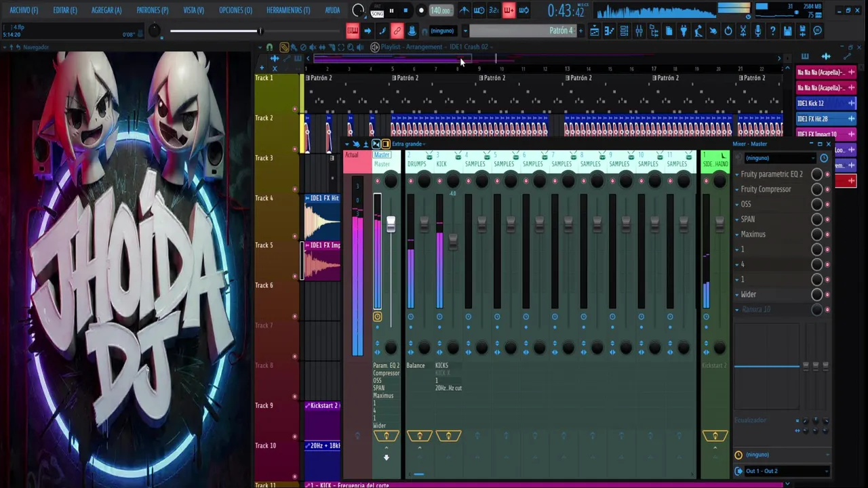Toggle SPAN effect enable light
The height and width of the screenshot is (488, 868).
[x=827, y=220]
